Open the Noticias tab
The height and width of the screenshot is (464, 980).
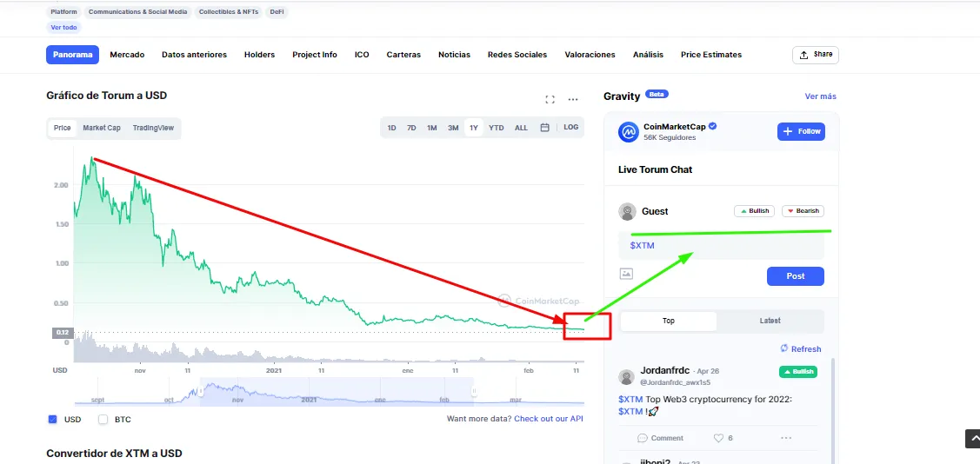click(x=455, y=55)
